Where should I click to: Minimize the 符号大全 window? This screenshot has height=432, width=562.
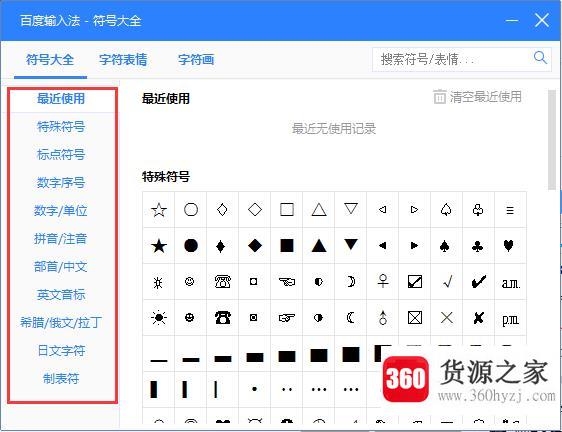point(512,20)
